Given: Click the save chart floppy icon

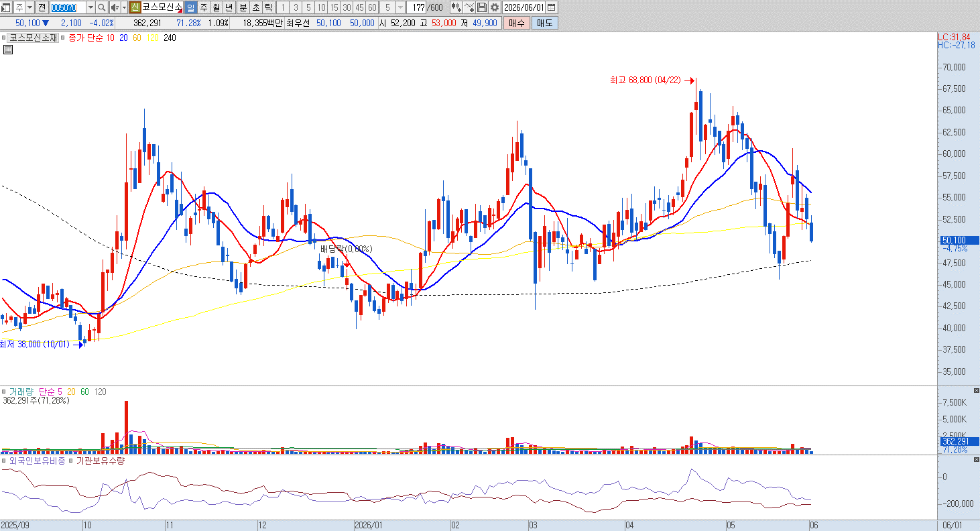Looking at the screenshot, I should coord(481,7).
